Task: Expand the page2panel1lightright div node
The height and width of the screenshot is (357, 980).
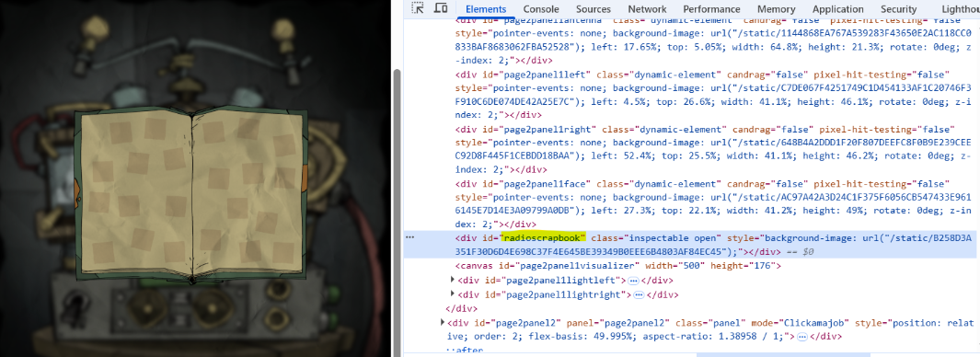Action: click(453, 294)
